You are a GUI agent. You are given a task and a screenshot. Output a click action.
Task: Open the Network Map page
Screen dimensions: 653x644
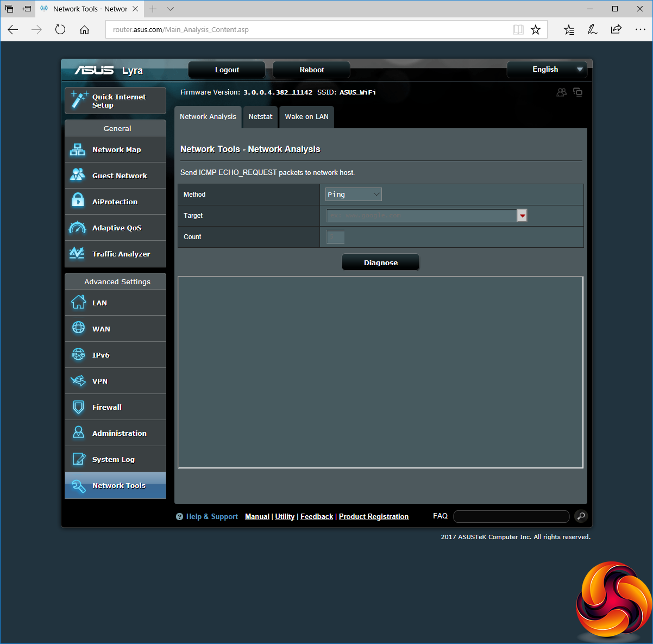coord(115,149)
